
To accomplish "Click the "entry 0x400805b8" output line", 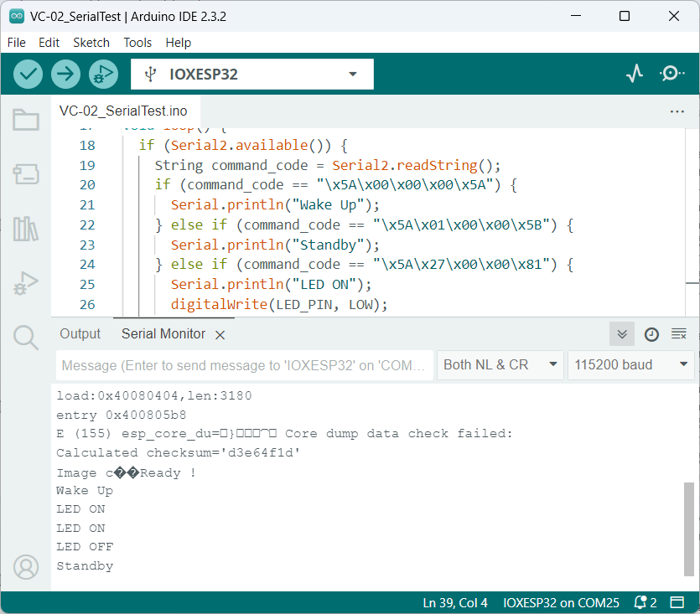I will (122, 415).
